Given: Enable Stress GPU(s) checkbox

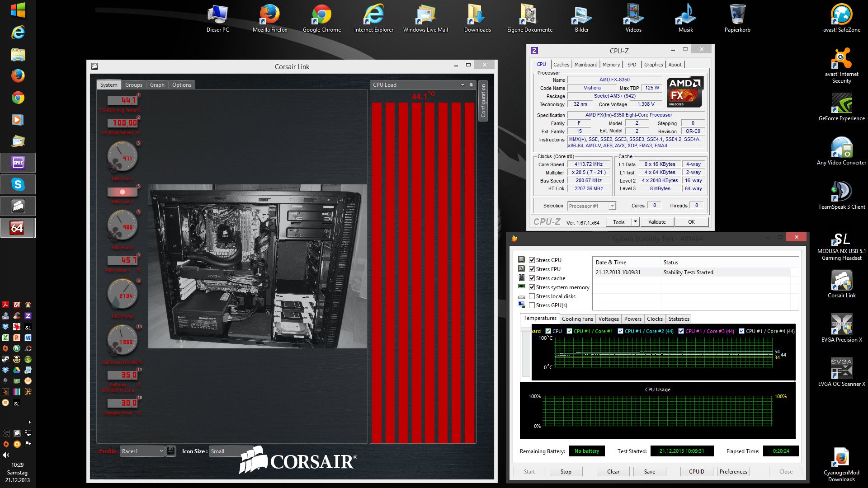Looking at the screenshot, I should coord(532,305).
